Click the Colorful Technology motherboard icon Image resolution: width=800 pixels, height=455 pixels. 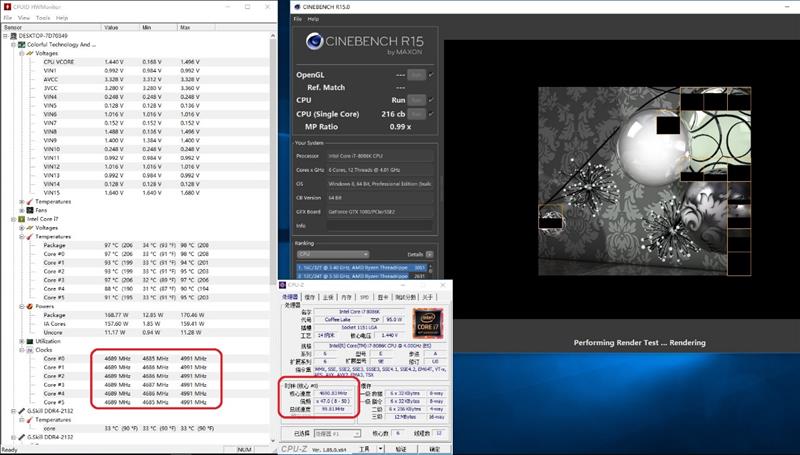coord(22,45)
